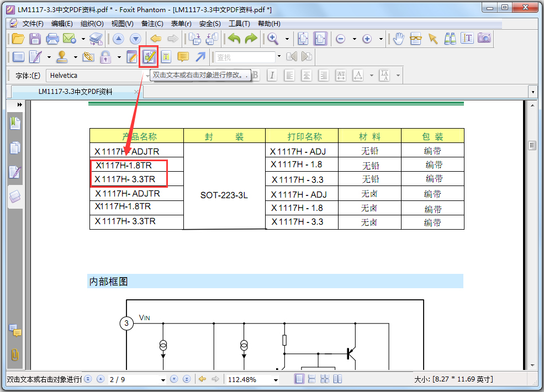Viewport: 544px width, 392px height.
Task: Expand the page number 2 / 9 dropdown
Action: [x=163, y=380]
